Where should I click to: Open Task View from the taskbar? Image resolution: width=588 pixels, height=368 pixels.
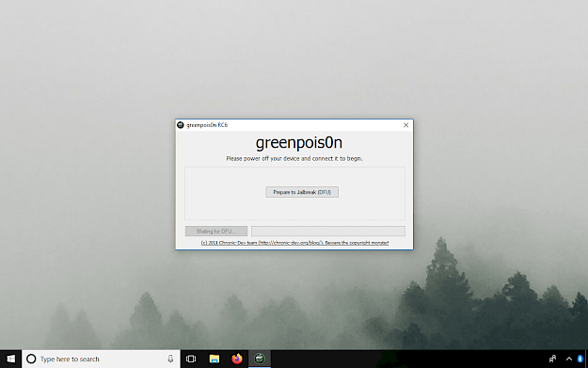click(x=191, y=359)
